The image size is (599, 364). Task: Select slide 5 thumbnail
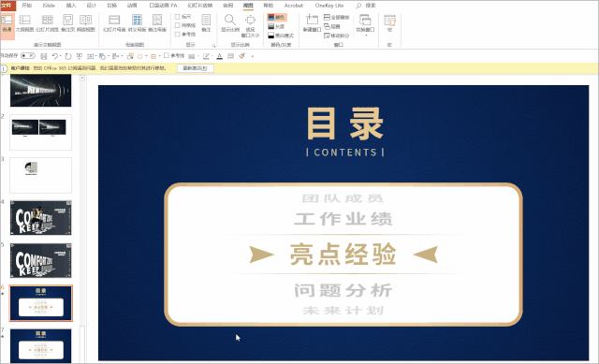(x=40, y=260)
